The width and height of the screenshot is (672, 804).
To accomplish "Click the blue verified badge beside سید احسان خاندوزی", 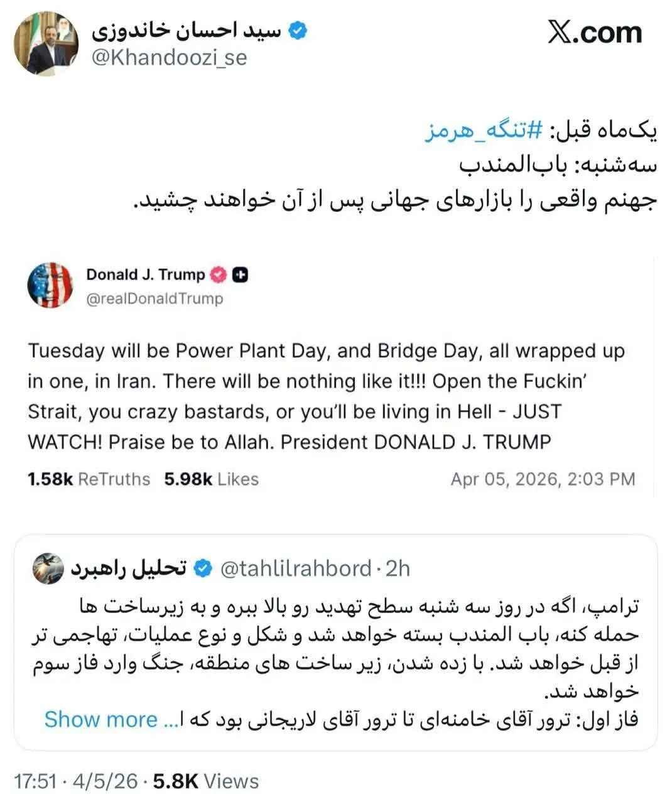I will pos(298,31).
